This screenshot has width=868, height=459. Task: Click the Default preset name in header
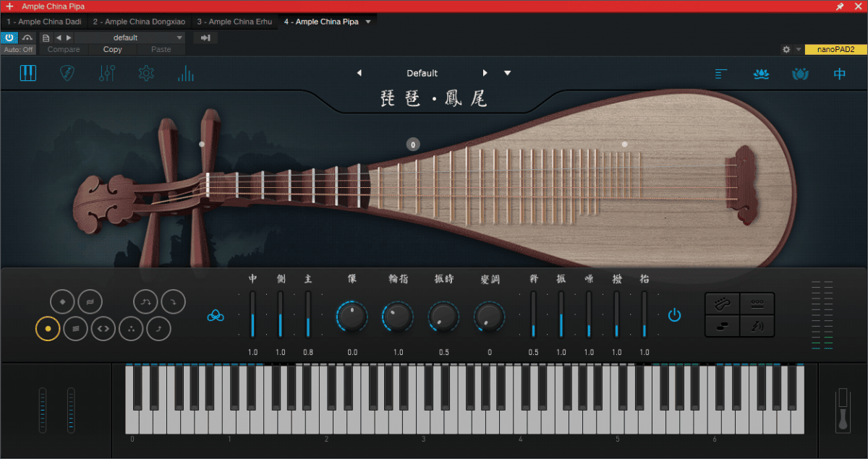point(422,73)
